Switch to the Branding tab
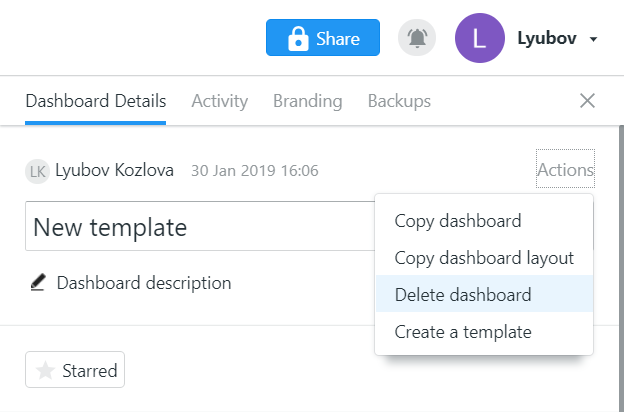This screenshot has width=624, height=412. pyautogui.click(x=308, y=101)
